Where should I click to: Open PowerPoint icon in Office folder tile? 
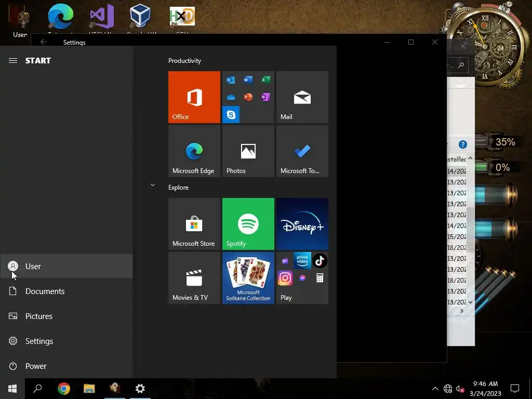coord(248,97)
